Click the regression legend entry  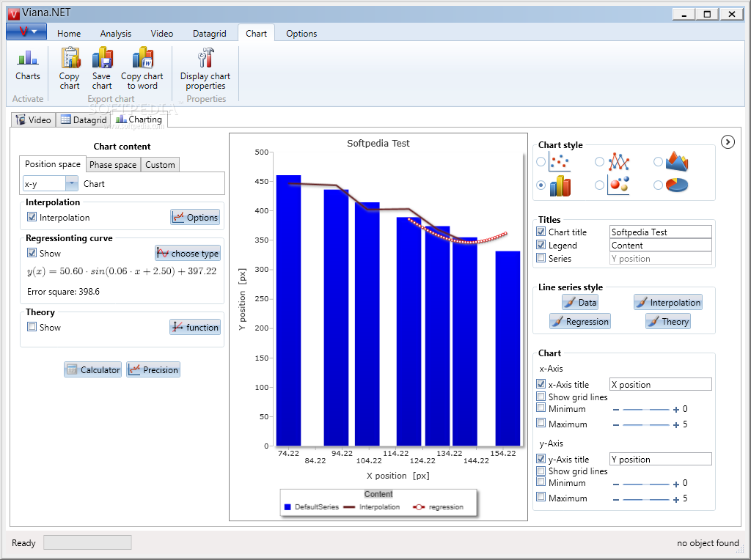click(x=439, y=507)
